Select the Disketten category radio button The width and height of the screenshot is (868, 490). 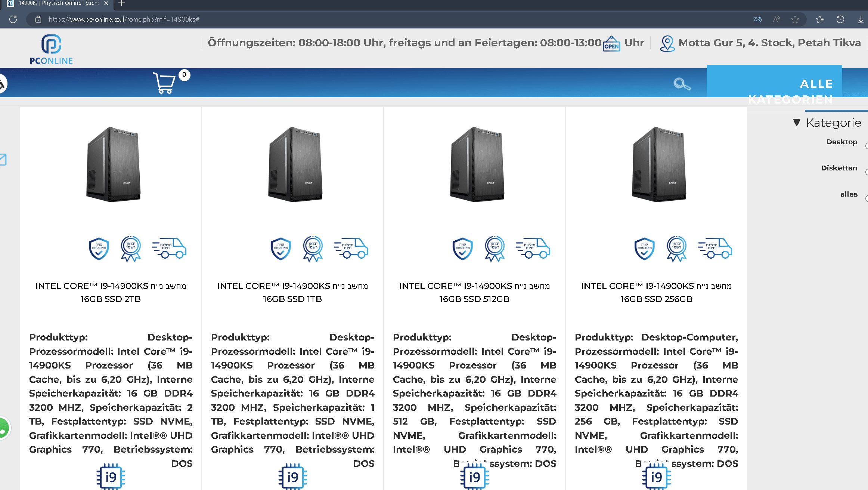click(866, 172)
